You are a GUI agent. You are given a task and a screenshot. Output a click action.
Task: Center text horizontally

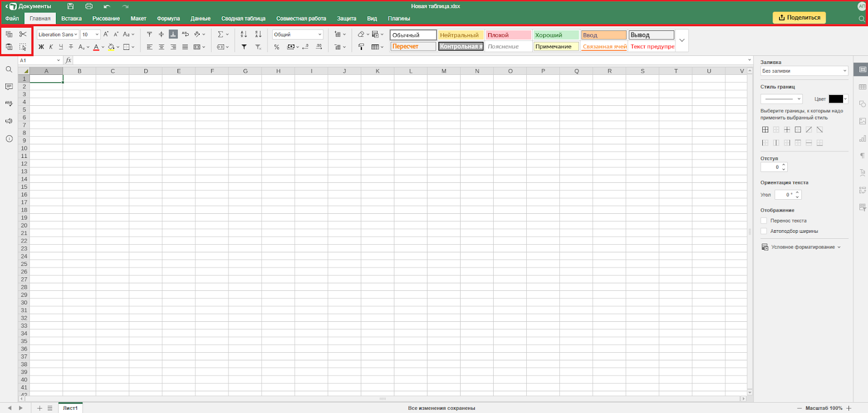161,47
